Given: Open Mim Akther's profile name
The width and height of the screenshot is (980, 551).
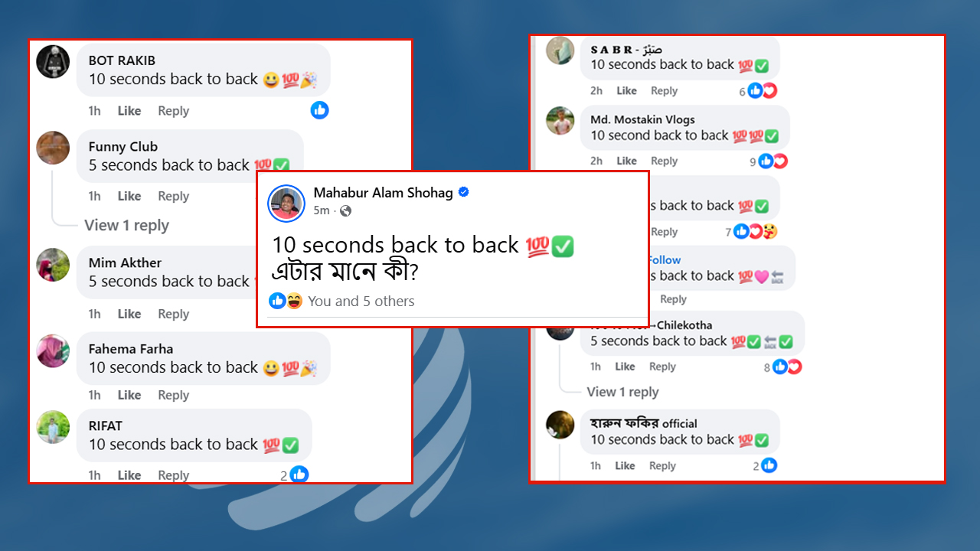Looking at the screenshot, I should click(x=125, y=262).
